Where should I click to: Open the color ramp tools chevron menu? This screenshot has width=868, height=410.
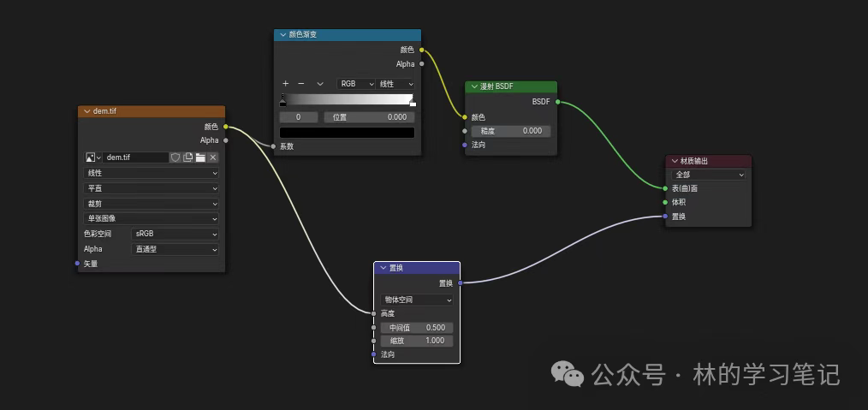click(320, 84)
